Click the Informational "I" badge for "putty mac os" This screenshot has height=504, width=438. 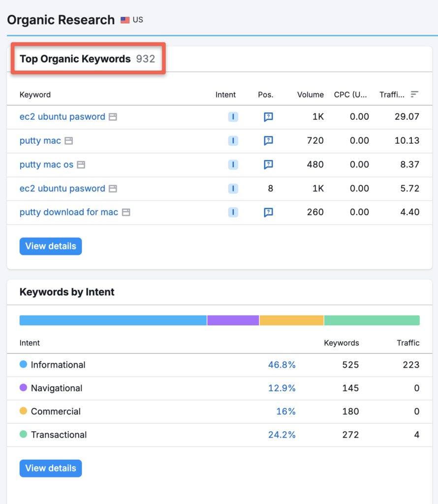[233, 164]
